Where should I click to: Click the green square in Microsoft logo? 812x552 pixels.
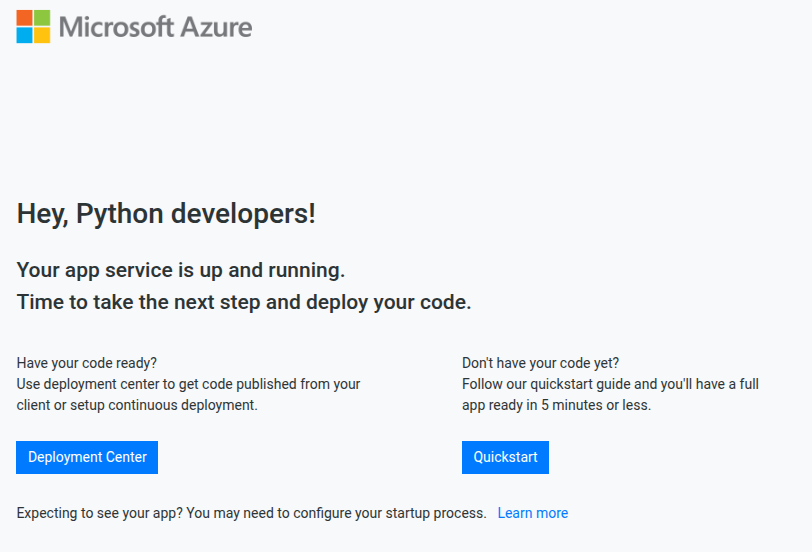coord(42,18)
